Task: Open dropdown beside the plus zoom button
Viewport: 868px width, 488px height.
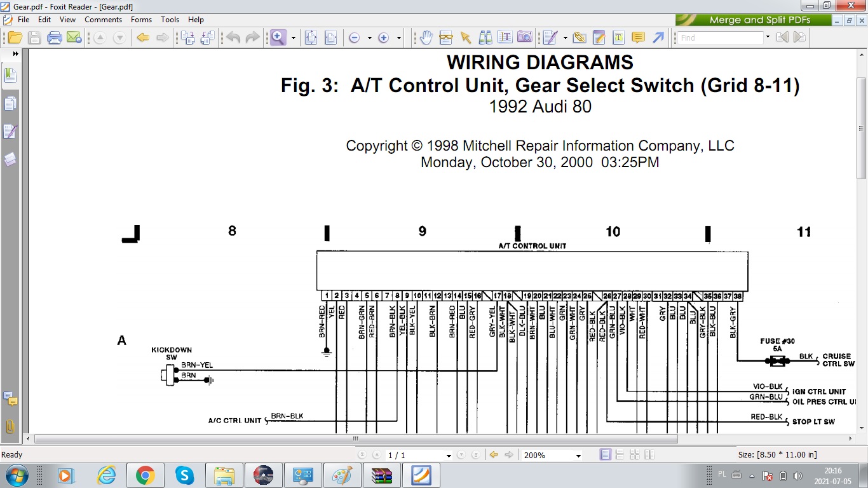Action: [x=399, y=38]
